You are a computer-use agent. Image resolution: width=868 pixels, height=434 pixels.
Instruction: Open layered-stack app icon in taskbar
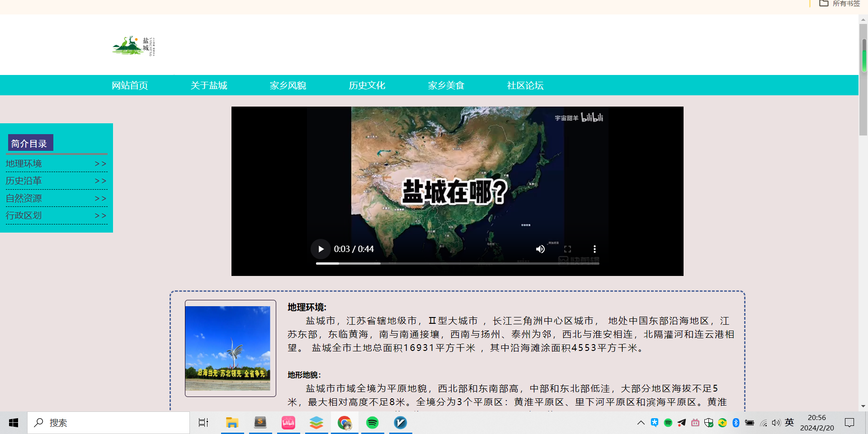[316, 423]
